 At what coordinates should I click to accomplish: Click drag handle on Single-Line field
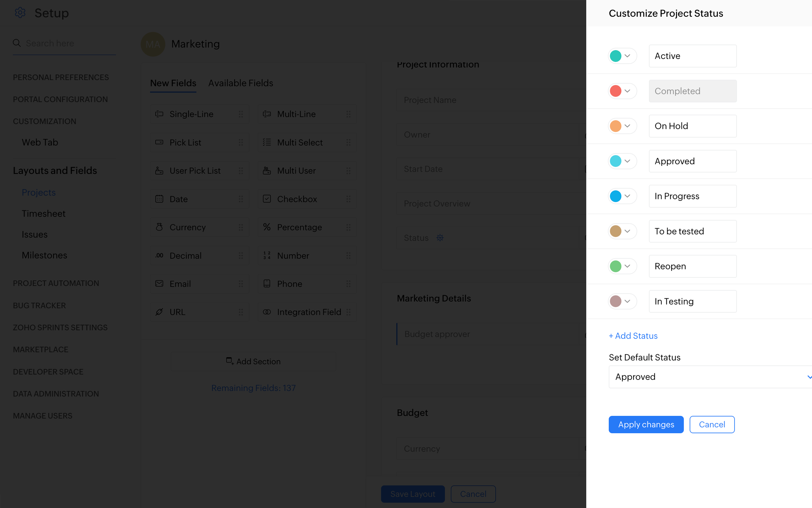pos(241,114)
